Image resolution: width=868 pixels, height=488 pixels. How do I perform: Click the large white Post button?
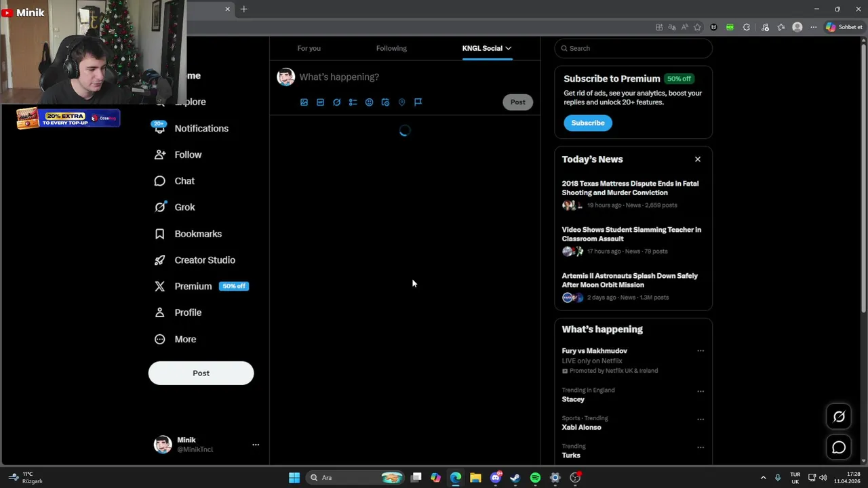[x=201, y=373]
